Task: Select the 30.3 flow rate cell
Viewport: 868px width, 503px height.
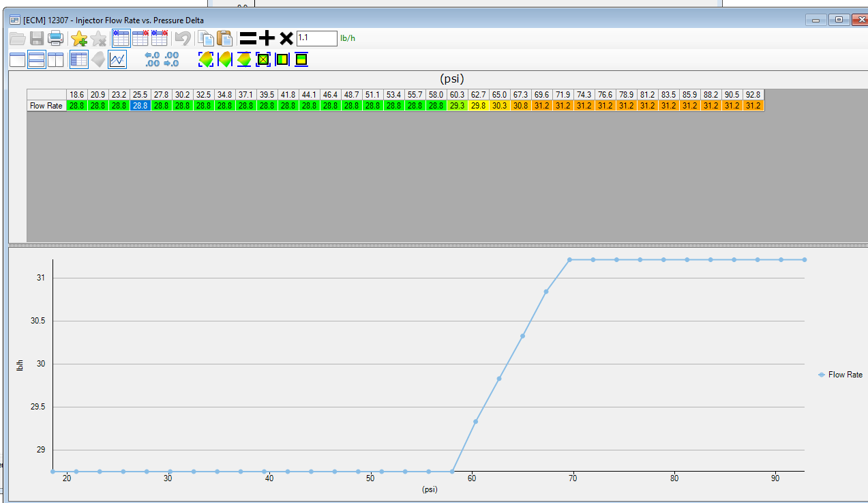Action: (500, 106)
